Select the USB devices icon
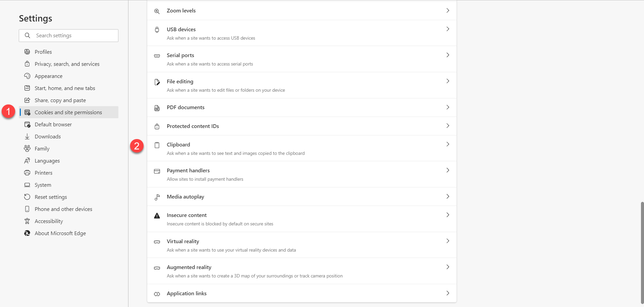 [157, 30]
